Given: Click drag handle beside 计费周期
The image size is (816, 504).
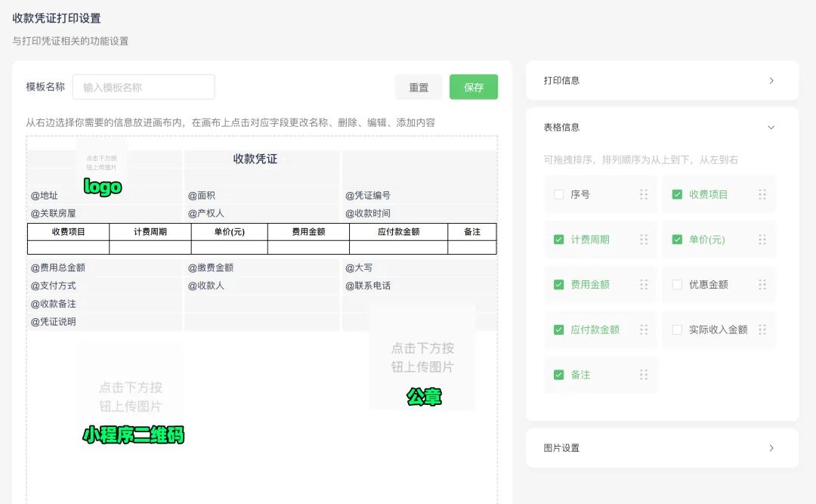Looking at the screenshot, I should (644, 240).
